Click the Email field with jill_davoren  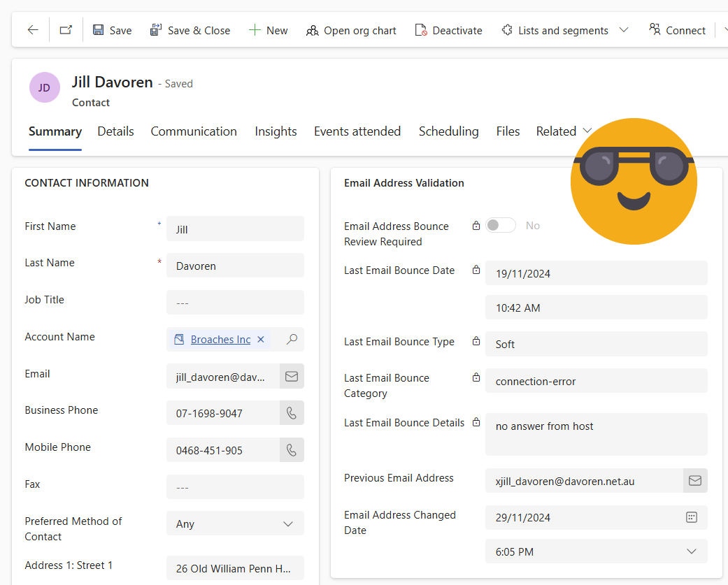[x=223, y=376]
